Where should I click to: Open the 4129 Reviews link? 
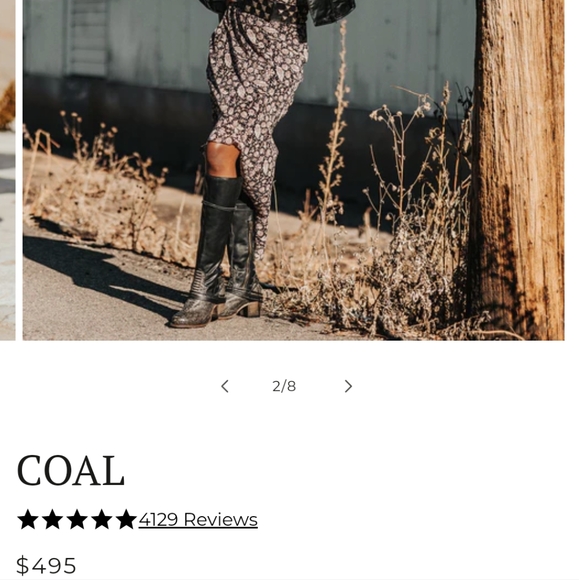(x=198, y=519)
